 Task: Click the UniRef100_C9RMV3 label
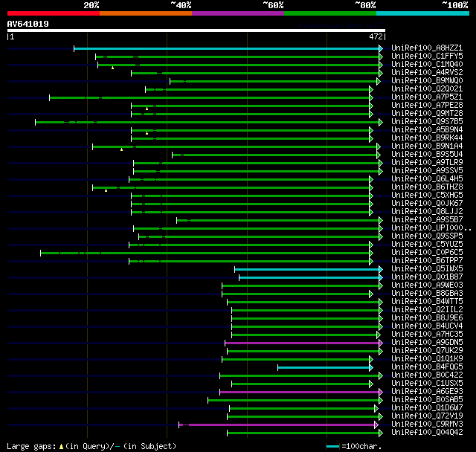click(x=427, y=424)
